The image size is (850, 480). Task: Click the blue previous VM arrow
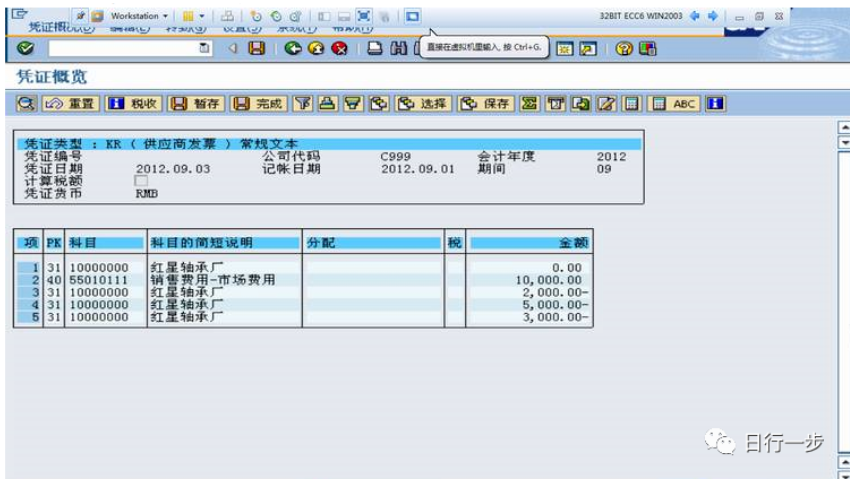(694, 16)
